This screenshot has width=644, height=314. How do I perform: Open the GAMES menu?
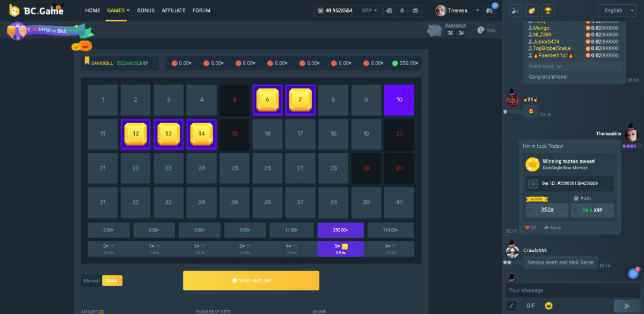tap(118, 10)
